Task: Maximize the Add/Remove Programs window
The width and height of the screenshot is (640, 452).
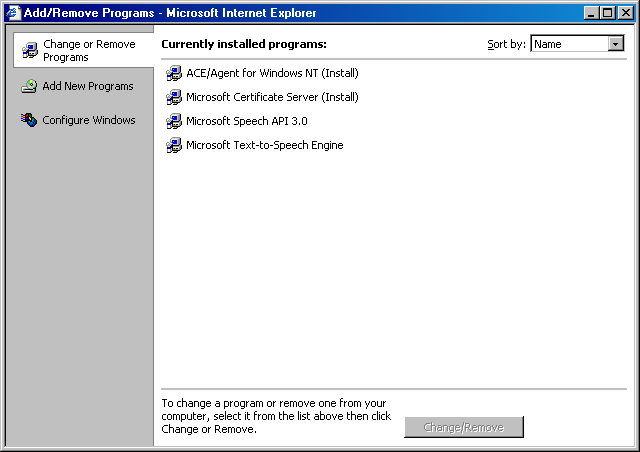Action: coord(607,13)
